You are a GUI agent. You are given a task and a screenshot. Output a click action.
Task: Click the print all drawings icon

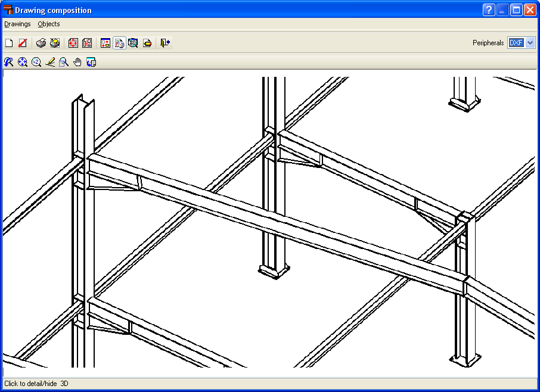pos(55,43)
